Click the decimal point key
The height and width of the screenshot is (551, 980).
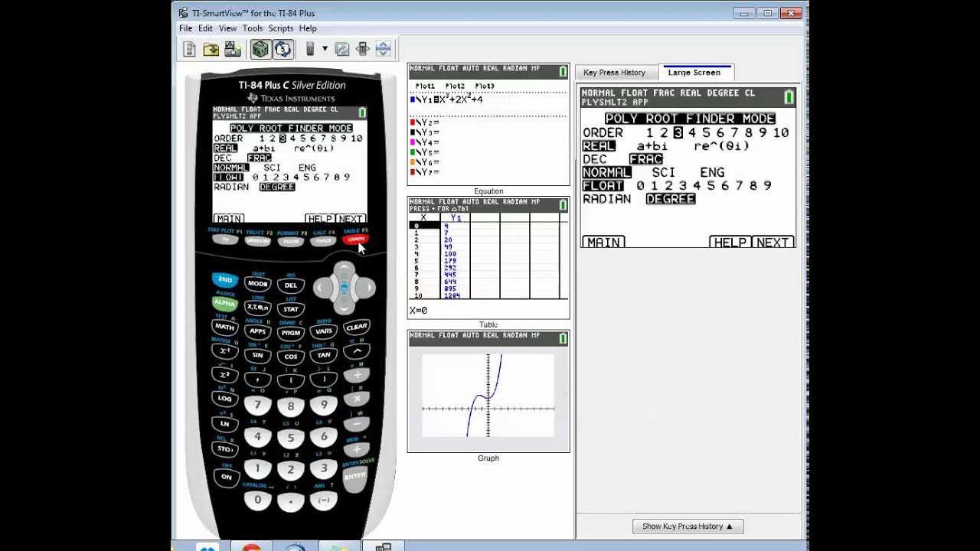coord(290,503)
